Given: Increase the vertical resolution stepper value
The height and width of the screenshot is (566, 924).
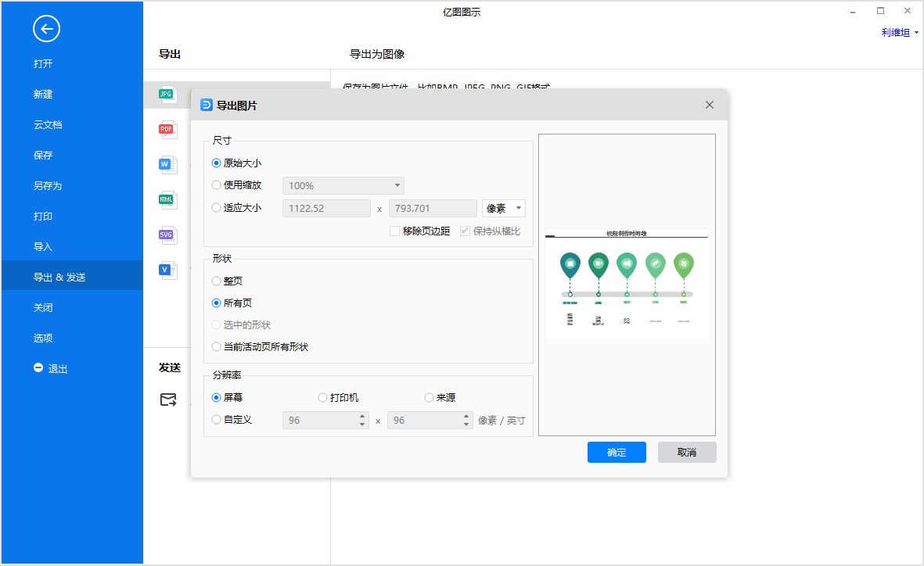Looking at the screenshot, I should point(466,416).
